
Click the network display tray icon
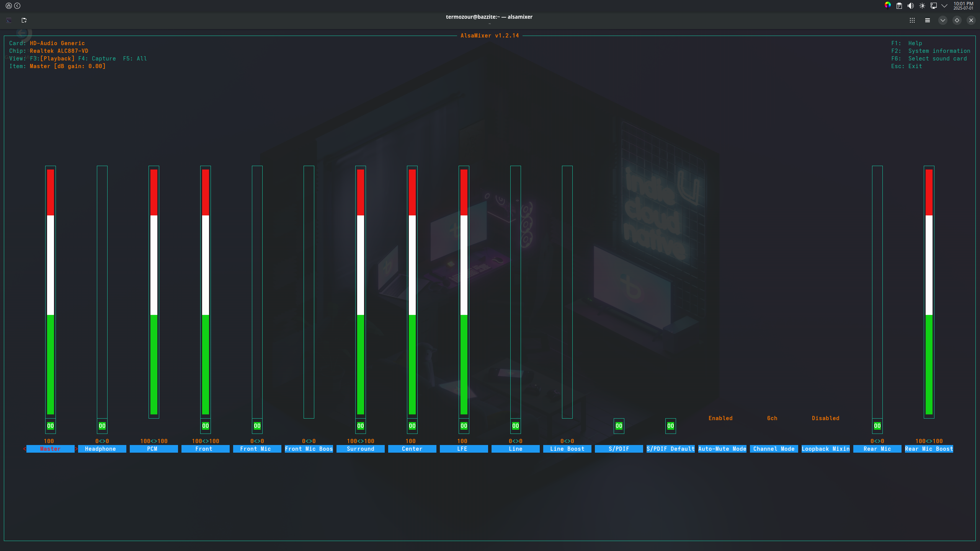tap(934, 6)
